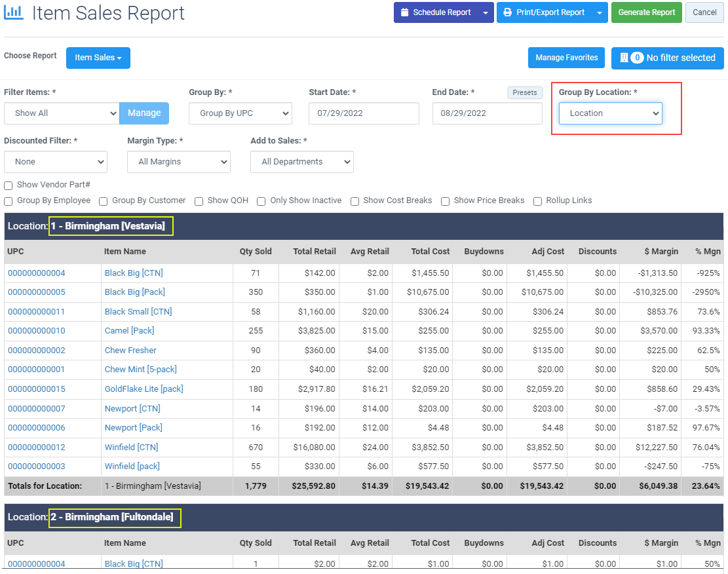
Task: Click the bar chart icon beside Item Sales Report
Action: pyautogui.click(x=14, y=12)
